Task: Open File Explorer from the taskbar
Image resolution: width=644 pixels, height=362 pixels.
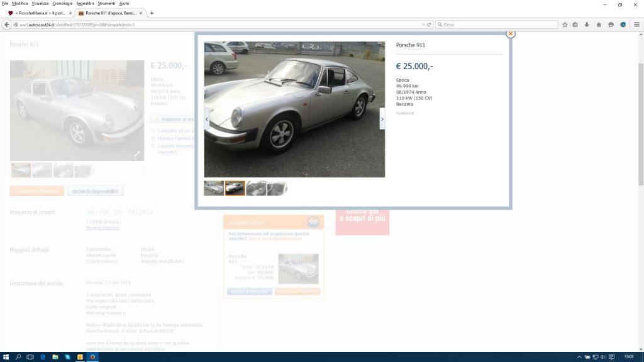Action: coord(55,357)
